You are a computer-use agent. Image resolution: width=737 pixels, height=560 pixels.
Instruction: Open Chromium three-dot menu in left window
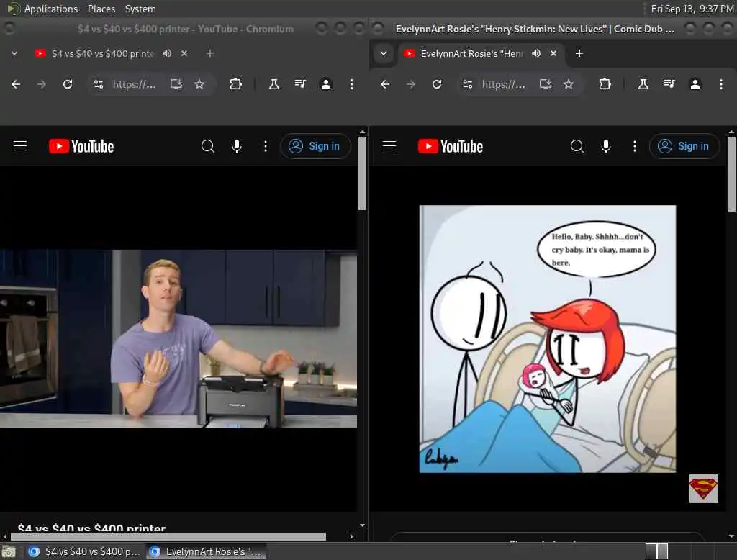tap(351, 84)
